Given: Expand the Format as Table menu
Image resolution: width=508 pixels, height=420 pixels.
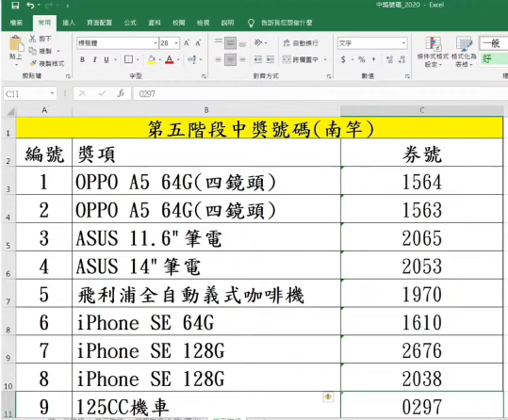Looking at the screenshot, I should 464,52.
